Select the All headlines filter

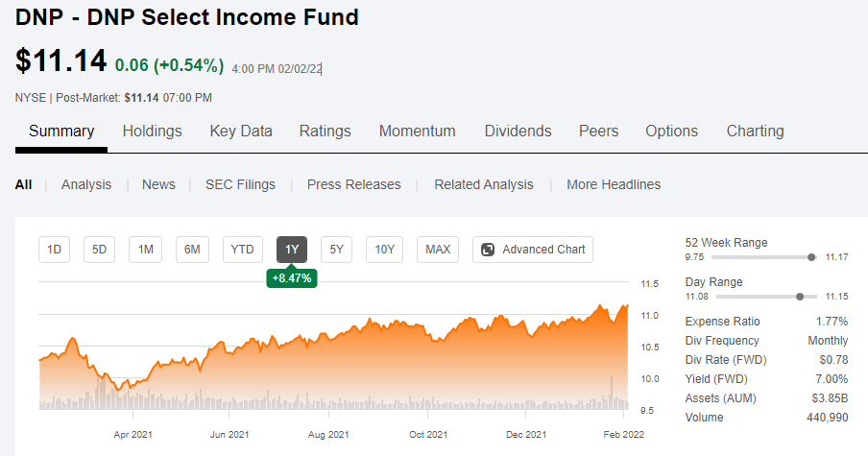[x=23, y=185]
